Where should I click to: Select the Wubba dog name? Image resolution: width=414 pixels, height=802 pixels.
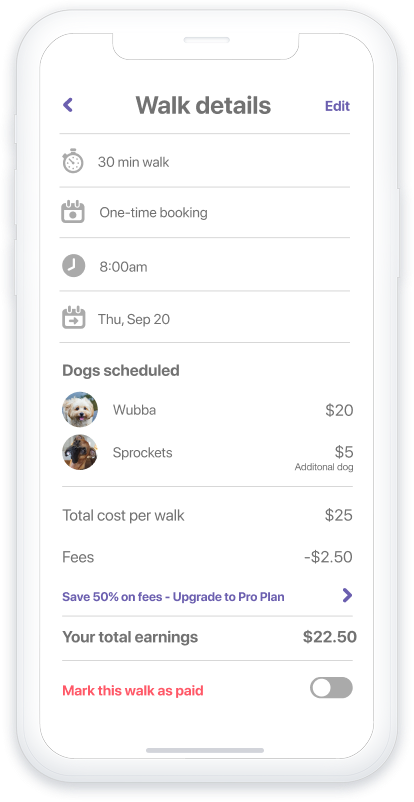tap(135, 410)
